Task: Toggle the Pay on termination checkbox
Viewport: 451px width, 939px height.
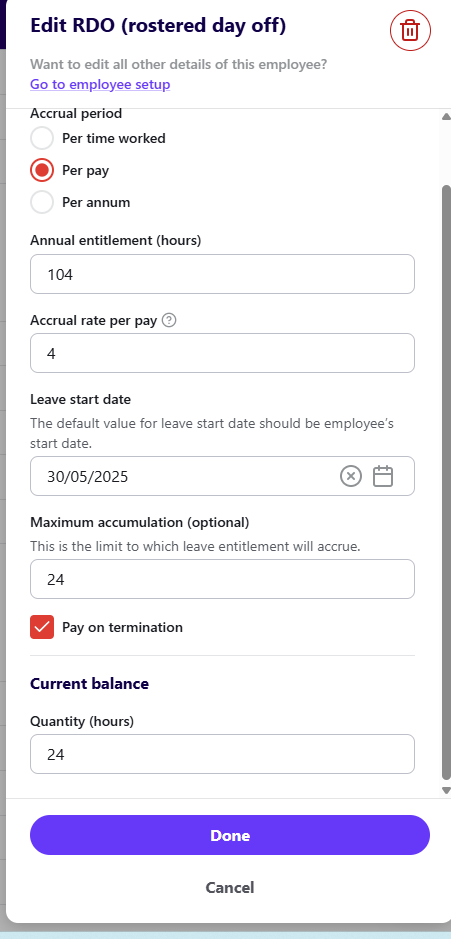Action: click(x=42, y=627)
